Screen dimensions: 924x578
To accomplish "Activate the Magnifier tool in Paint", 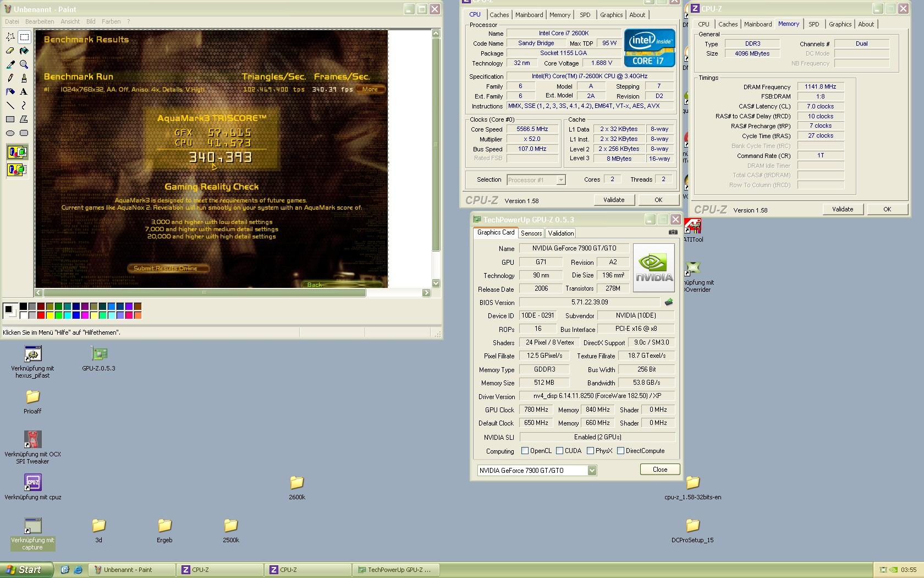I will [x=24, y=64].
